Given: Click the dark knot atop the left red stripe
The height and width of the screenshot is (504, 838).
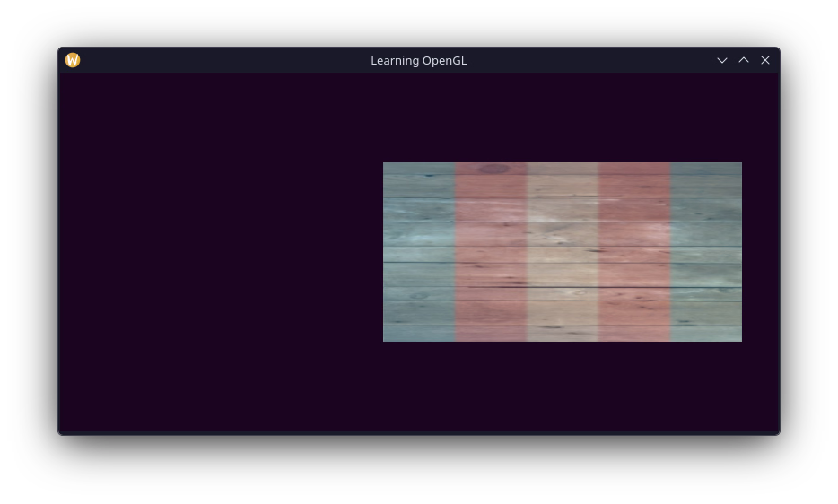Looking at the screenshot, I should pyautogui.click(x=493, y=169).
